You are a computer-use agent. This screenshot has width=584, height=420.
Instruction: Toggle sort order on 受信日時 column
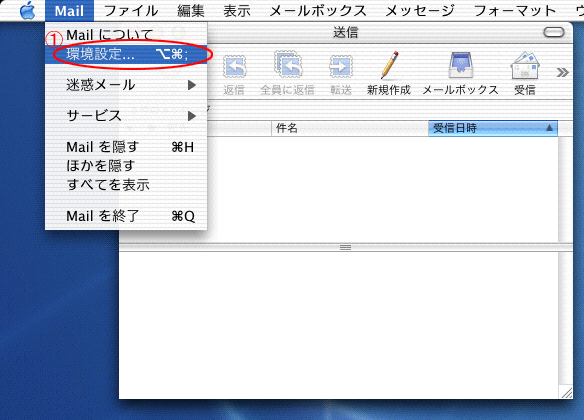tap(493, 128)
